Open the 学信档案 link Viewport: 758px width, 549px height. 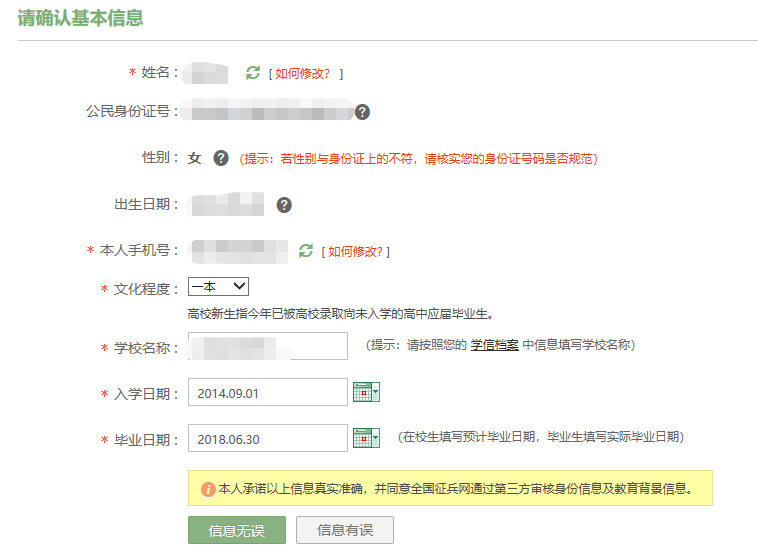(494, 345)
